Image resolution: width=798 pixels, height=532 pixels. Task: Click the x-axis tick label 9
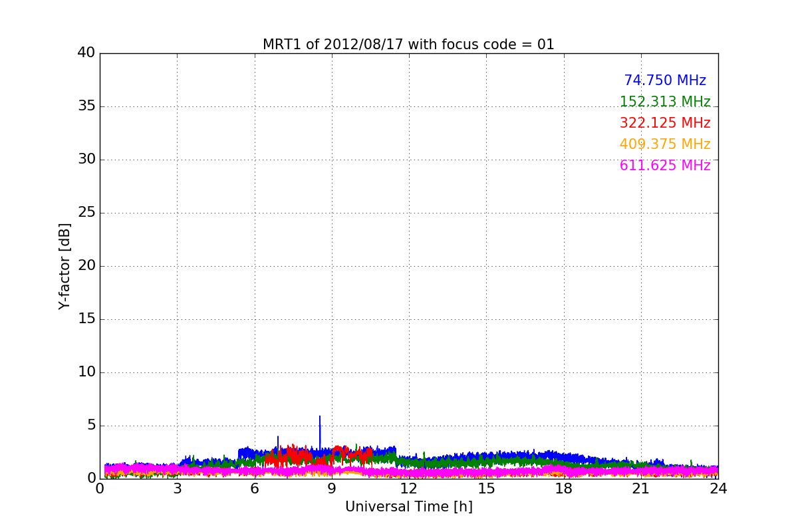coord(332,489)
